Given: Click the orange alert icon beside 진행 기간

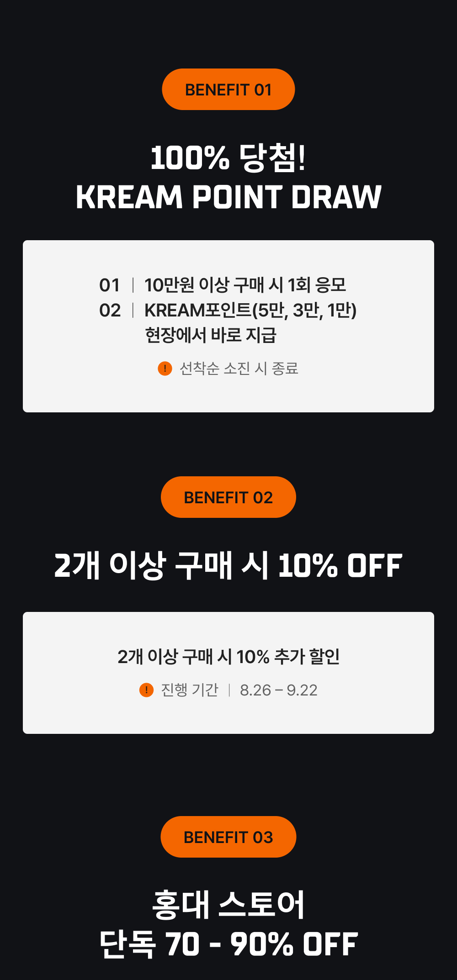Looking at the screenshot, I should 146,690.
